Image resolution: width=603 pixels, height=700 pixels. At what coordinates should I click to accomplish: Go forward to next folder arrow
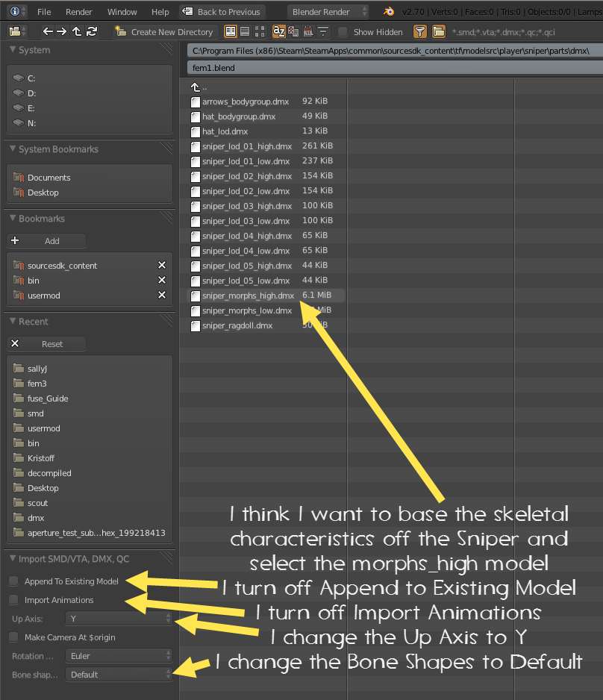click(62, 31)
